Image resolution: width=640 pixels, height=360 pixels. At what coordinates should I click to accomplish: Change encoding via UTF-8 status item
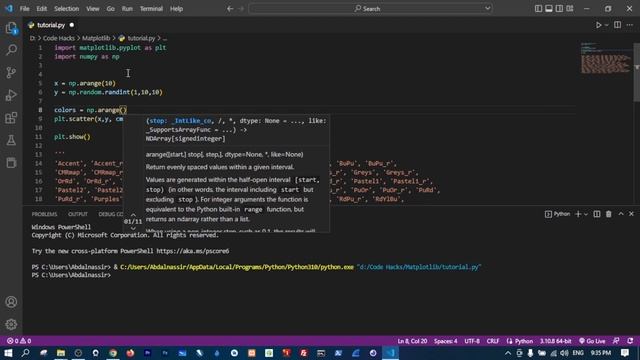pyautogui.click(x=472, y=341)
